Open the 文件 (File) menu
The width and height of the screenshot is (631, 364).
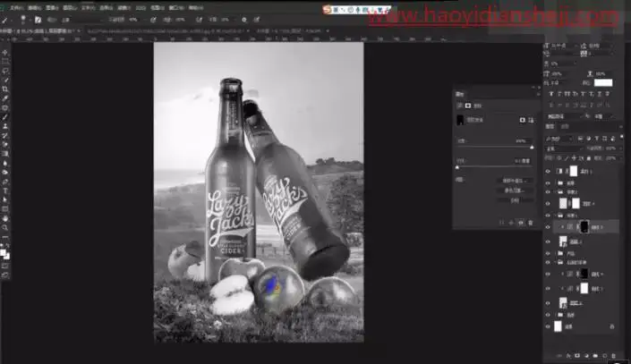(16, 8)
